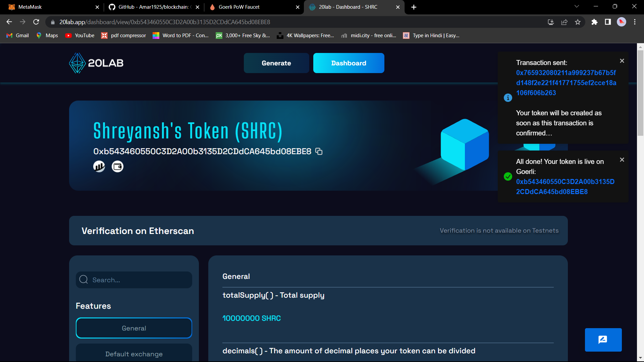The image size is (644, 362).
Task: Open the blue chat support bubble
Action: pos(603,340)
